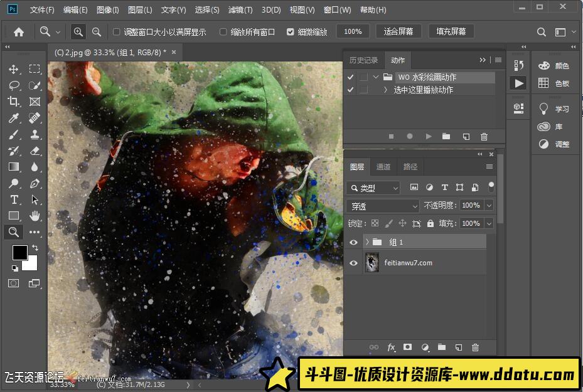583x392 pixels.
Task: Select the Path Selection tool
Action: 35,199
